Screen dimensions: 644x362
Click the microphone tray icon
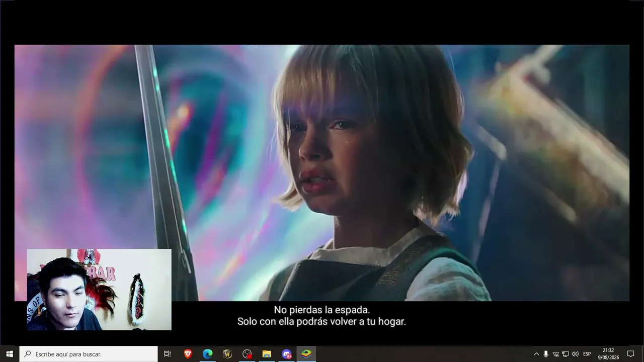(x=546, y=354)
